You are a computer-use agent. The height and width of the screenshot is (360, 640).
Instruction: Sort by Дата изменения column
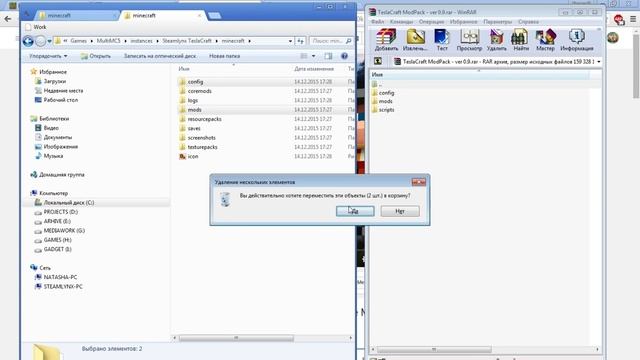coord(314,69)
